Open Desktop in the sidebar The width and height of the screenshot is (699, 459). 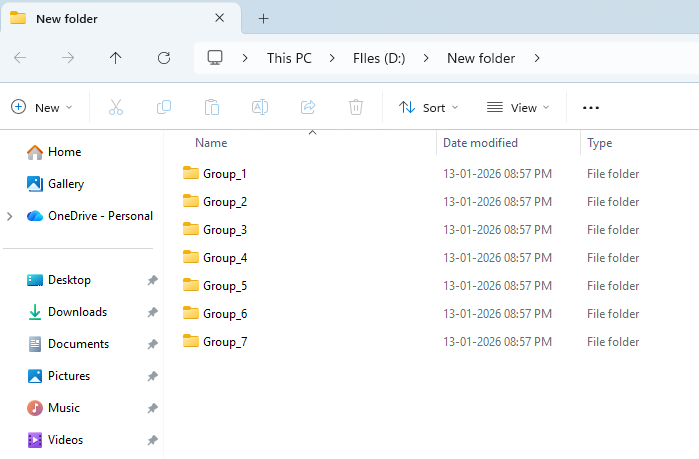click(69, 280)
